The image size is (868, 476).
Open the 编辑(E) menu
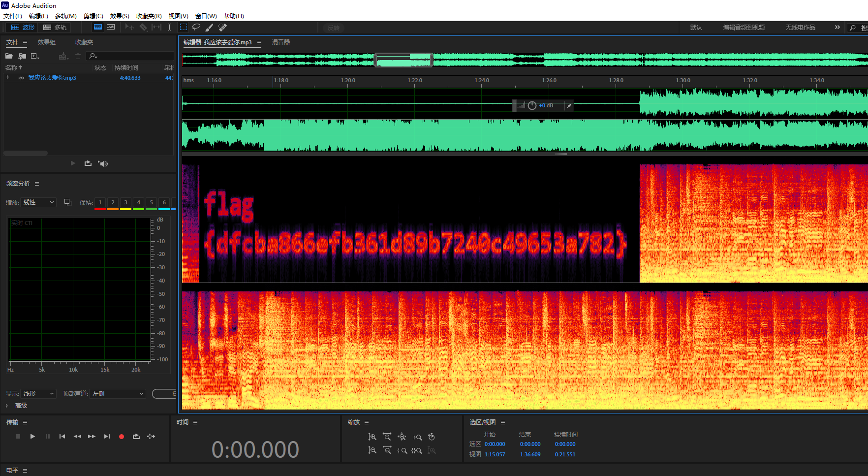(x=38, y=16)
